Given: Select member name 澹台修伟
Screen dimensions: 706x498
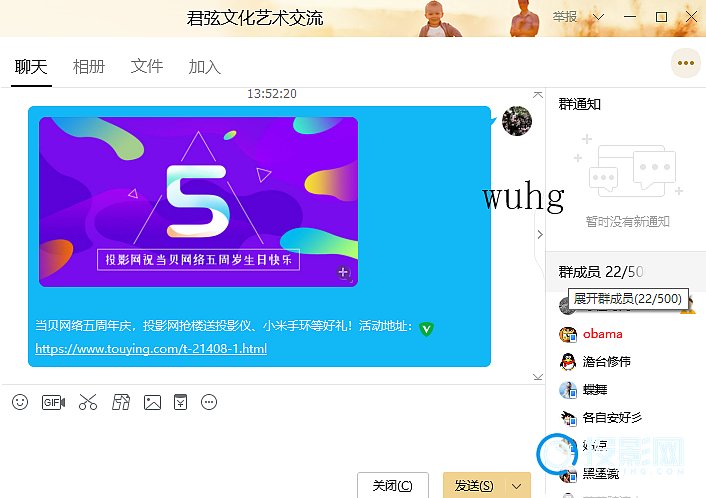Looking at the screenshot, I should [x=606, y=361].
